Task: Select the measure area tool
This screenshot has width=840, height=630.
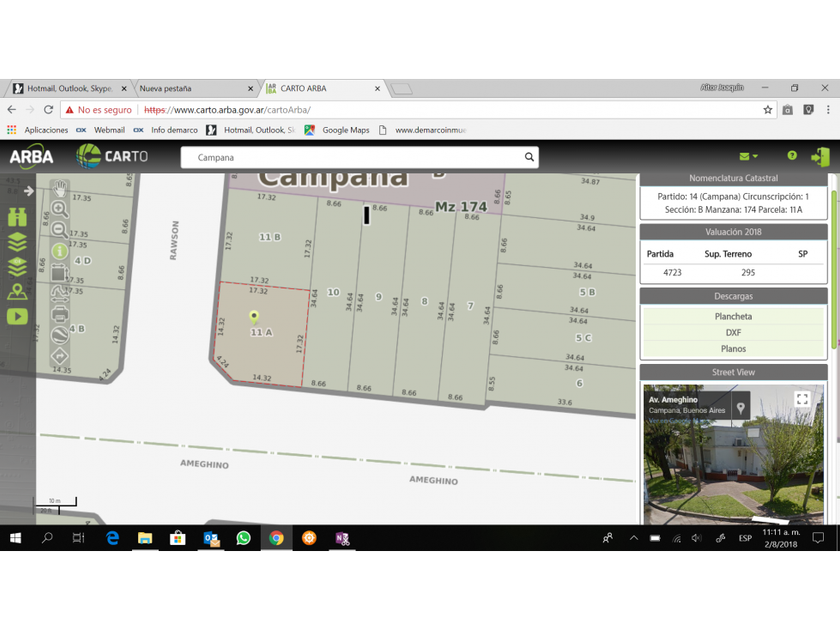Action: [x=60, y=272]
